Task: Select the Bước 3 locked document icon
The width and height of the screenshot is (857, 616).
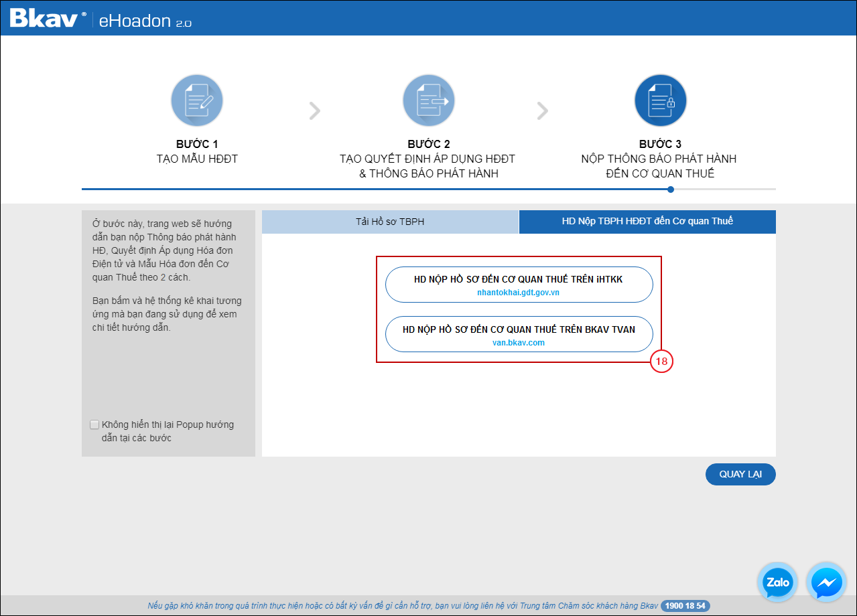Action: tap(661, 100)
